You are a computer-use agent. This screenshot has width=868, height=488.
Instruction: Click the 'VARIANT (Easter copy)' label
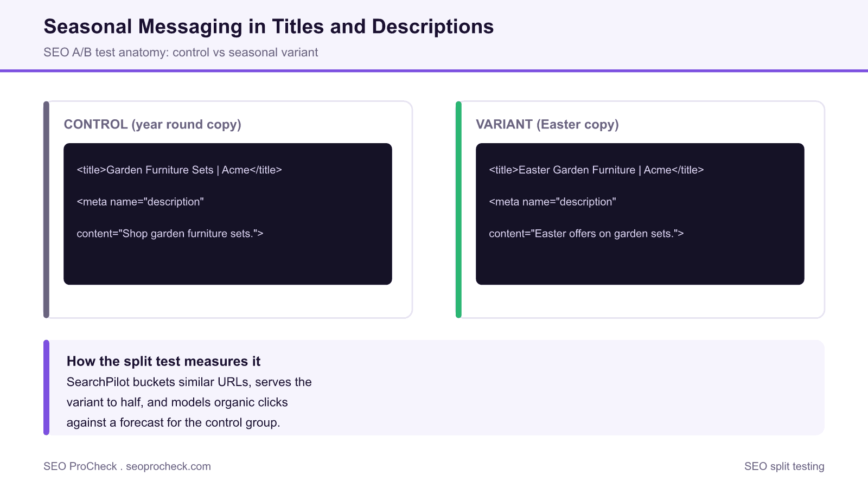547,124
